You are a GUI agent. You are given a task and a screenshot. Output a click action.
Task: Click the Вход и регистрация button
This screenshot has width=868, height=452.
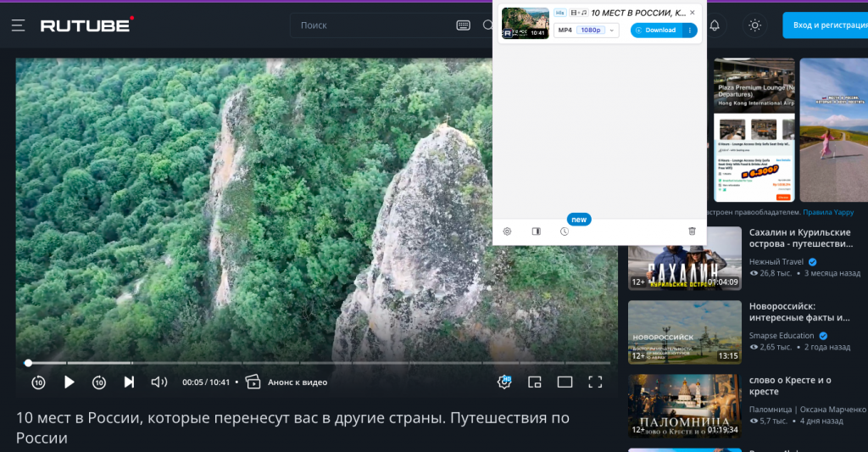[x=825, y=25]
